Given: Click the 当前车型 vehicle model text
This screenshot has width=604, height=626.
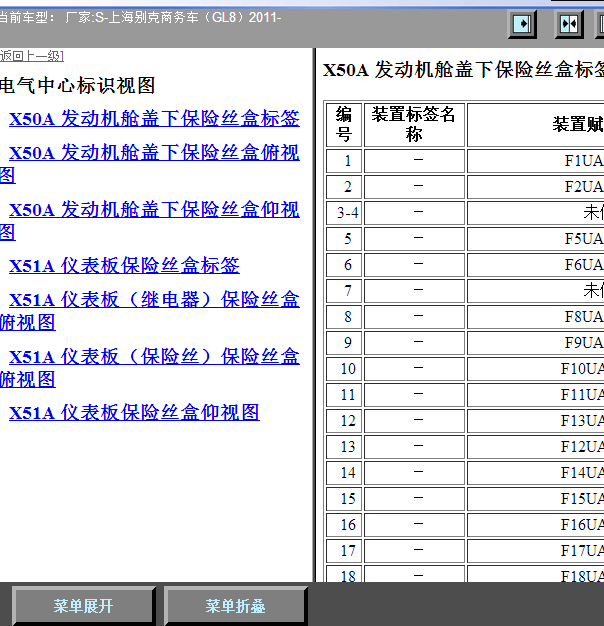Looking at the screenshot, I should point(141,18).
